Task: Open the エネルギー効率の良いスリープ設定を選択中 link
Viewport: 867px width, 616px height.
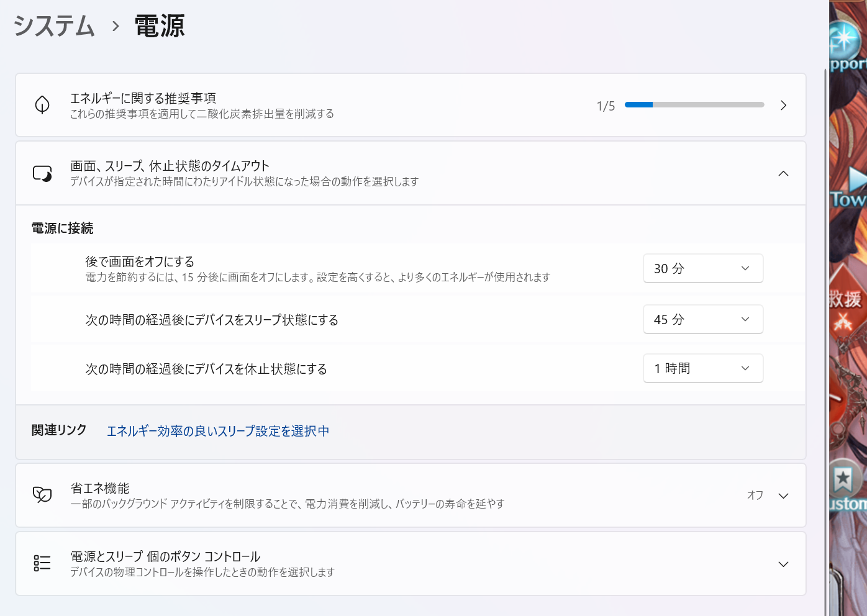Action: point(218,431)
